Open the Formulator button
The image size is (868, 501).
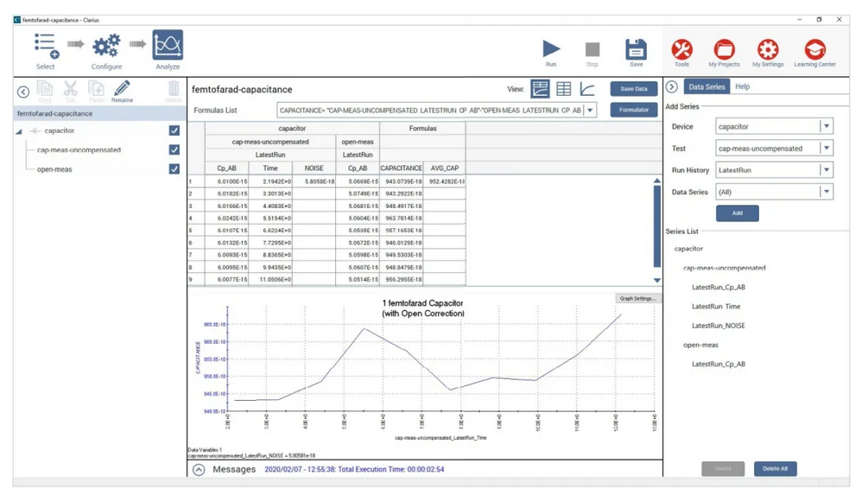point(634,110)
